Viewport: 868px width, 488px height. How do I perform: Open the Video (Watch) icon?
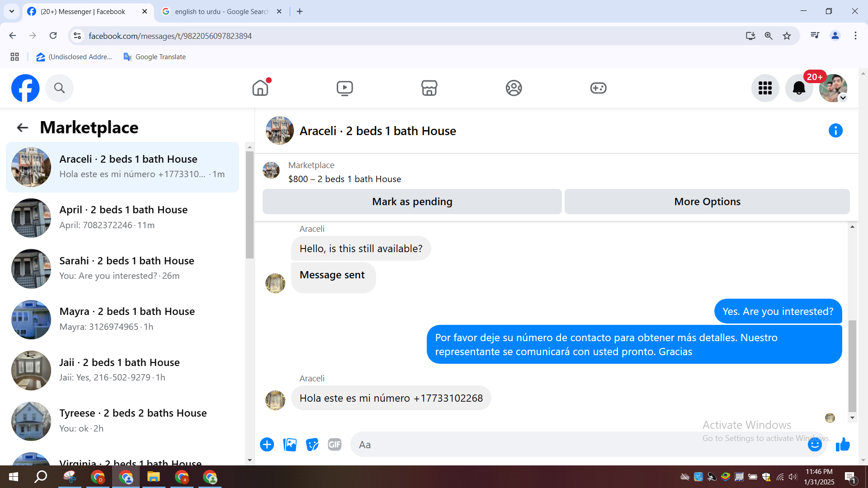[345, 88]
